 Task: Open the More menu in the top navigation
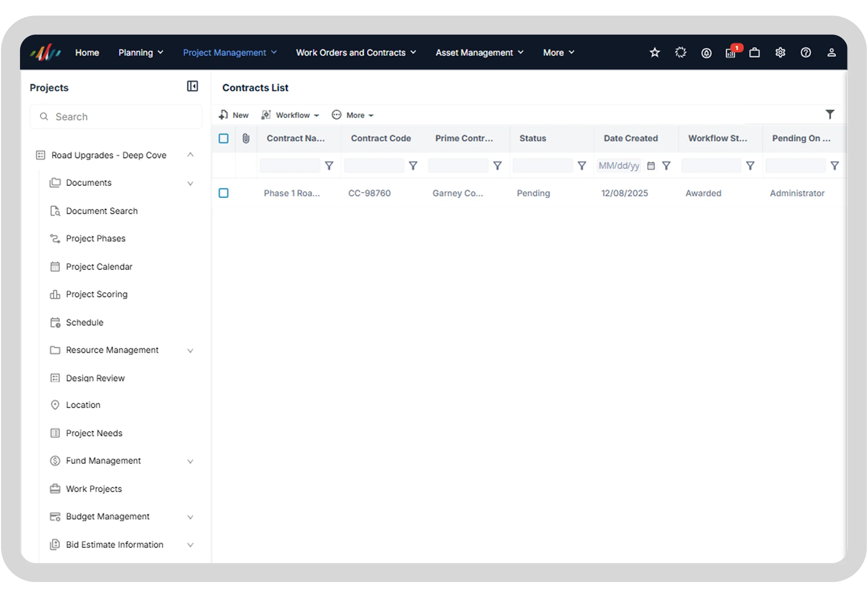point(558,53)
